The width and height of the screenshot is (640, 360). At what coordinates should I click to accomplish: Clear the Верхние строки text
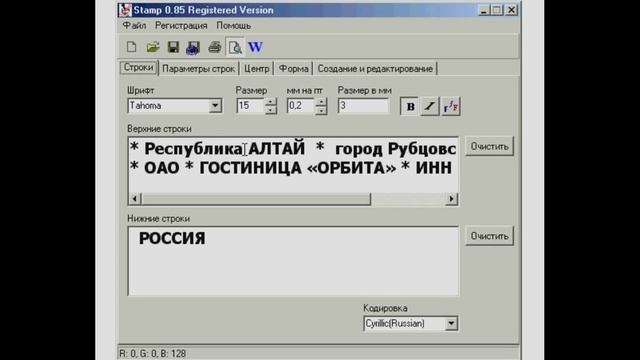click(x=489, y=146)
